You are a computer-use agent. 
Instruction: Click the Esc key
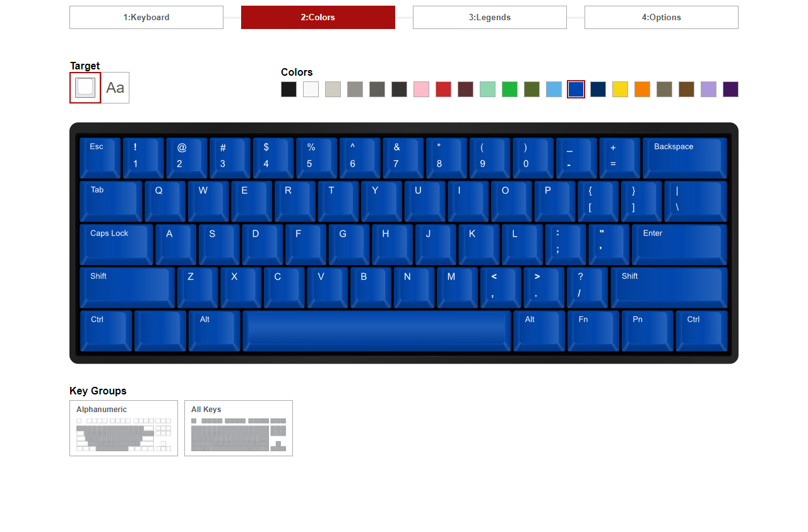point(100,157)
